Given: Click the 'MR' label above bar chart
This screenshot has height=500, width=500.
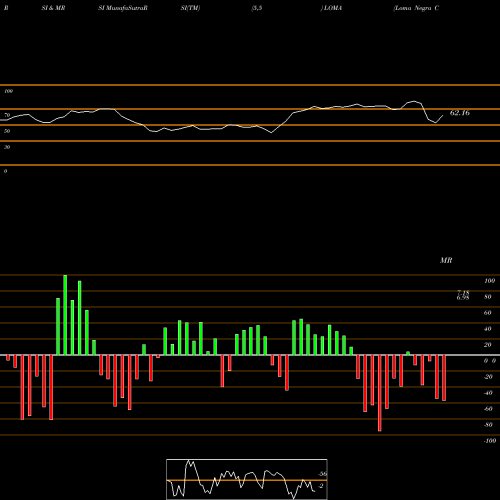Looking at the screenshot, I should (446, 260).
